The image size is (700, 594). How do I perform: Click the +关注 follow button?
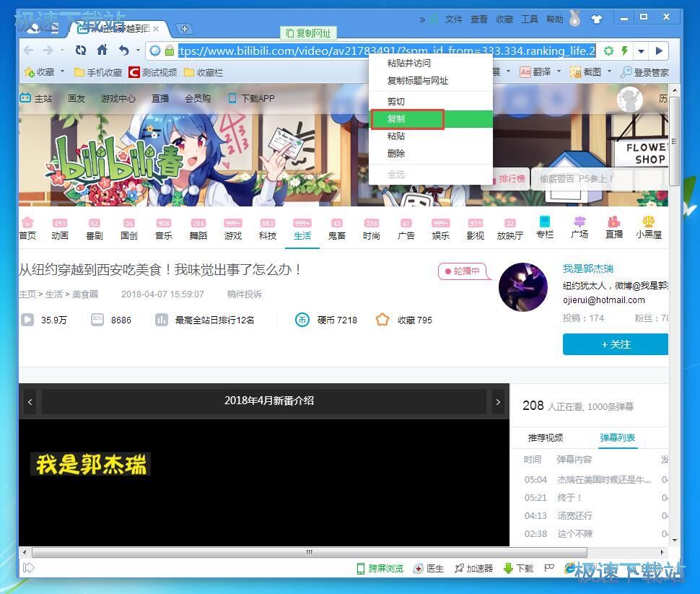(616, 344)
